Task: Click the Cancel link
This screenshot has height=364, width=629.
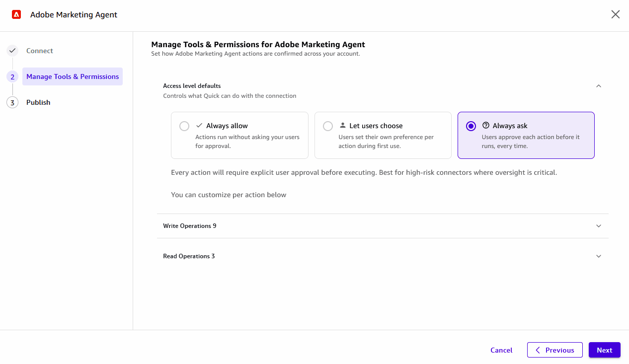Action: click(501, 350)
